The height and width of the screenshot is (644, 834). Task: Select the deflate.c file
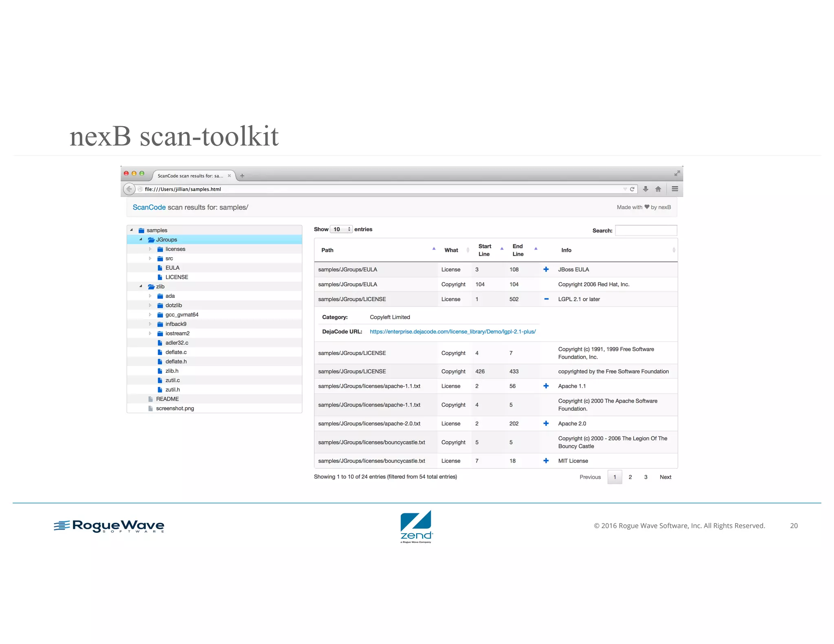(x=176, y=352)
